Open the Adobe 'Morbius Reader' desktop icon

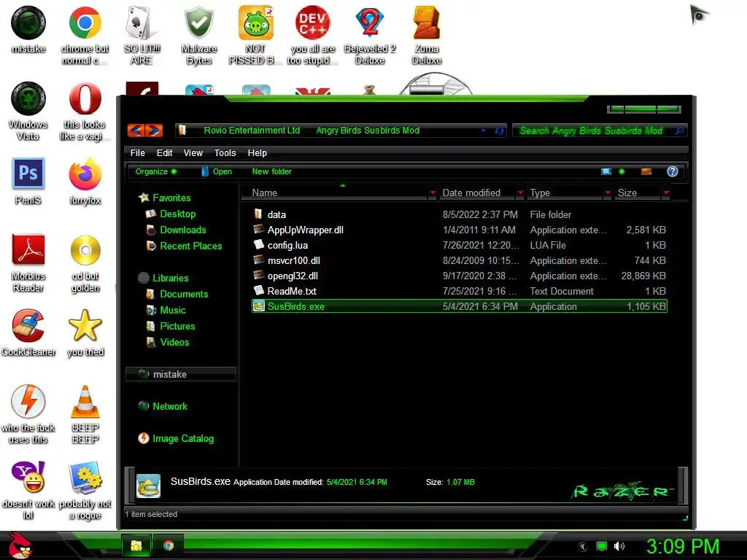28,249
